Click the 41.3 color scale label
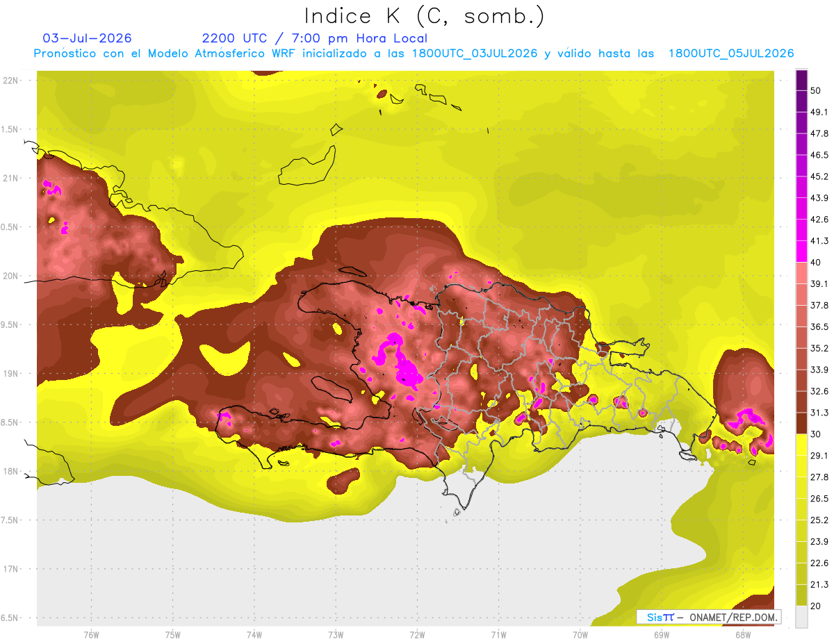This screenshot has width=834, height=644. [819, 241]
